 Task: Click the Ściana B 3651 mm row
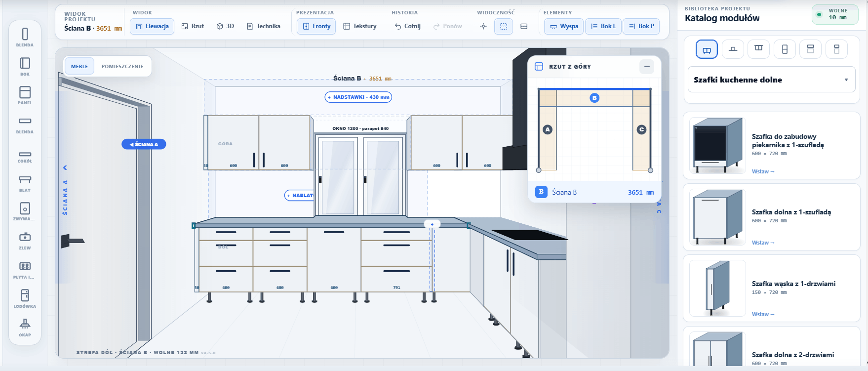tap(594, 192)
